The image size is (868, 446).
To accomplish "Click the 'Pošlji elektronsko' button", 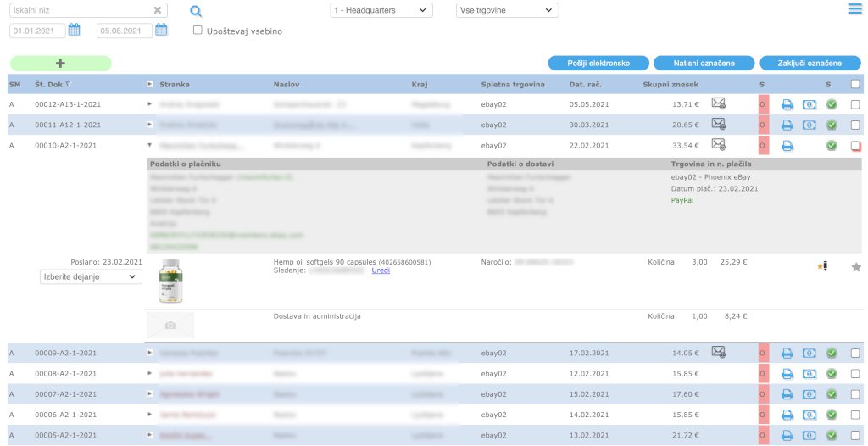I will (598, 63).
